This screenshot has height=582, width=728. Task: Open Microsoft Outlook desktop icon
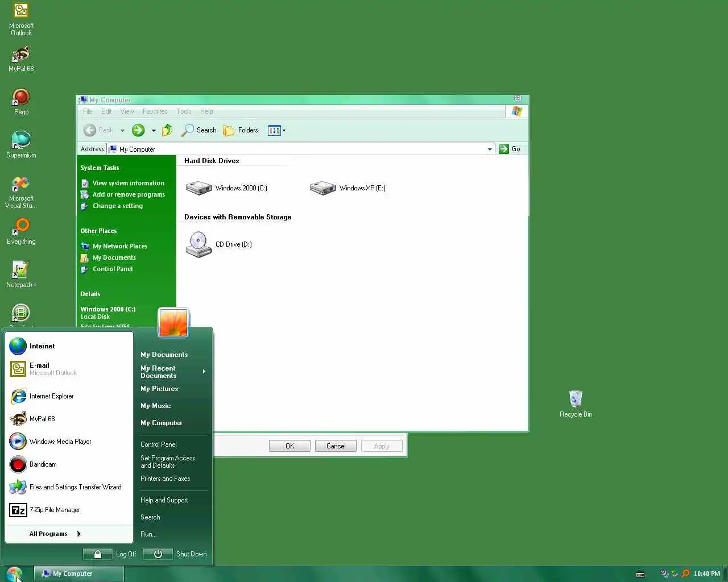[x=21, y=19]
